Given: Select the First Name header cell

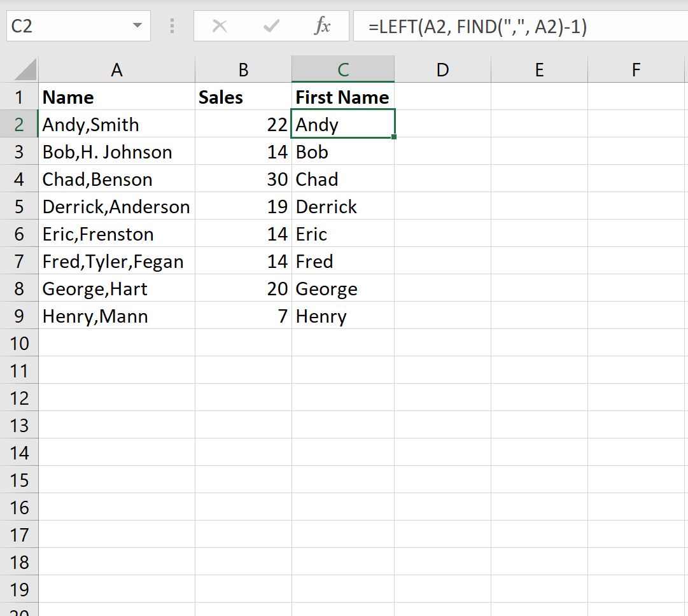Looking at the screenshot, I should point(343,97).
